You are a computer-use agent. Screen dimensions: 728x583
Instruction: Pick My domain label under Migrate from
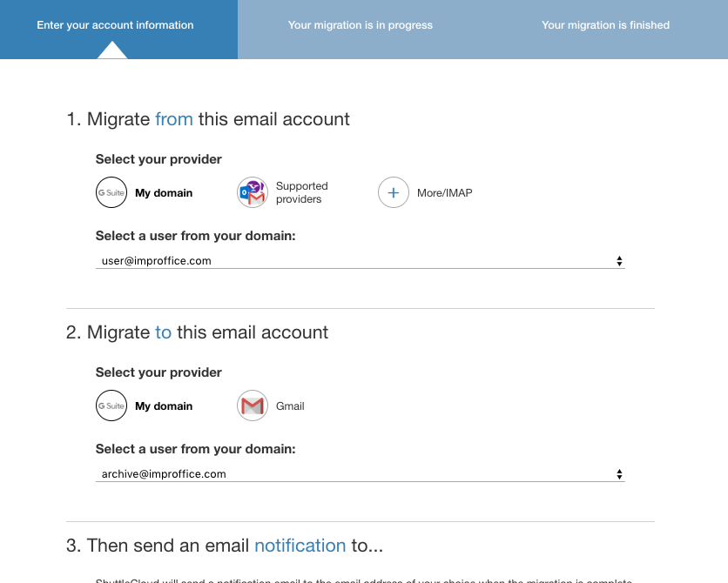coord(164,193)
